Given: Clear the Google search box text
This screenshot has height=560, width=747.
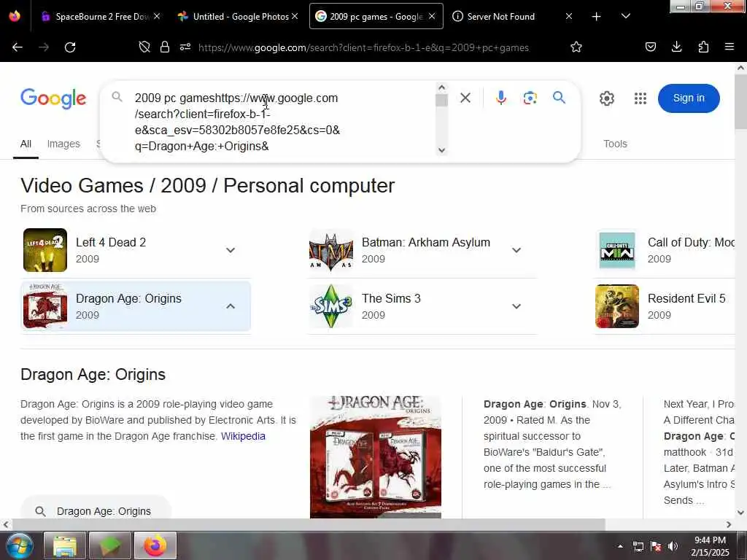Looking at the screenshot, I should 465,98.
